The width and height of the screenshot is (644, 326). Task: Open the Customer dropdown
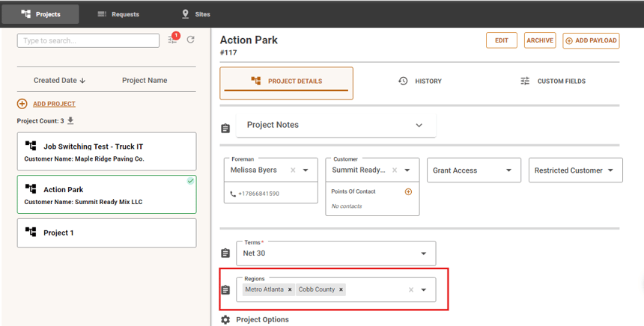407,170
